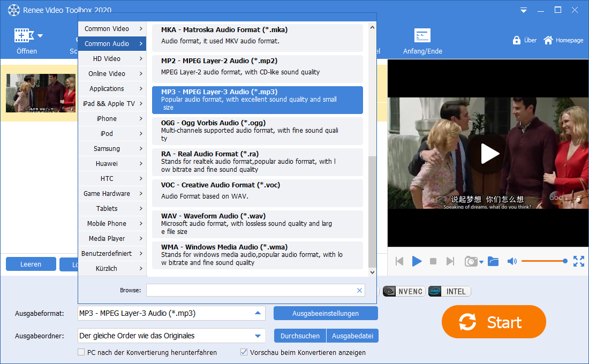Select INTEL hardware acceleration

coord(449,292)
